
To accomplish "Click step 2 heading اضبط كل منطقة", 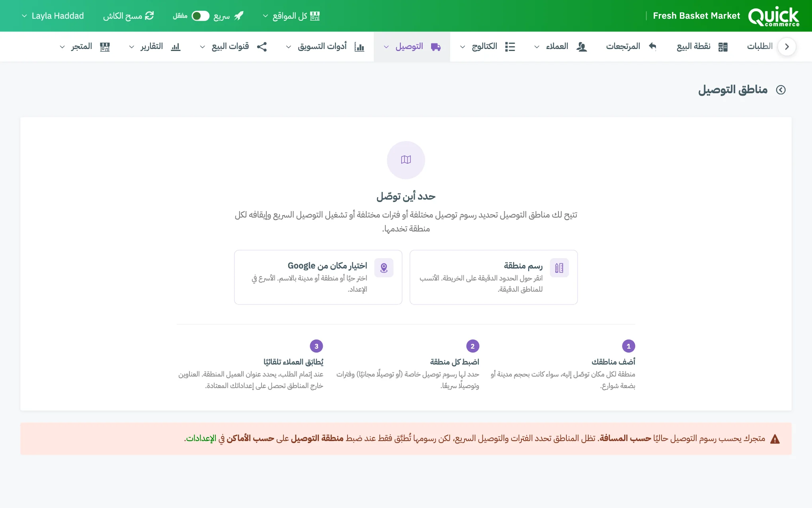I will pyautogui.click(x=455, y=362).
